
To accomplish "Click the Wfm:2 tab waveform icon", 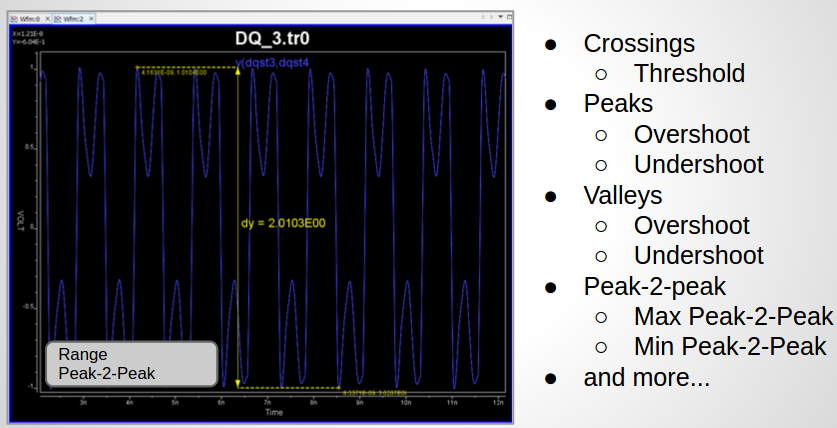I will coord(59,19).
